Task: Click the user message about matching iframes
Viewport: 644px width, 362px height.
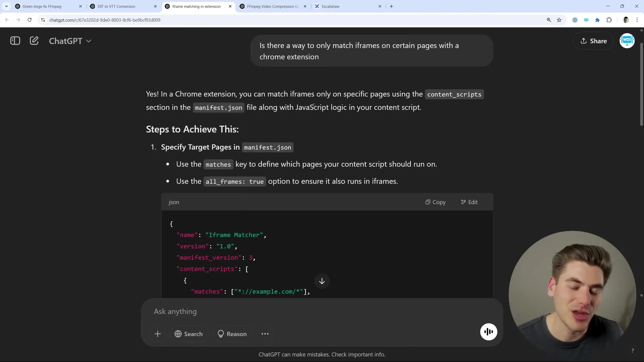Action: click(x=372, y=51)
